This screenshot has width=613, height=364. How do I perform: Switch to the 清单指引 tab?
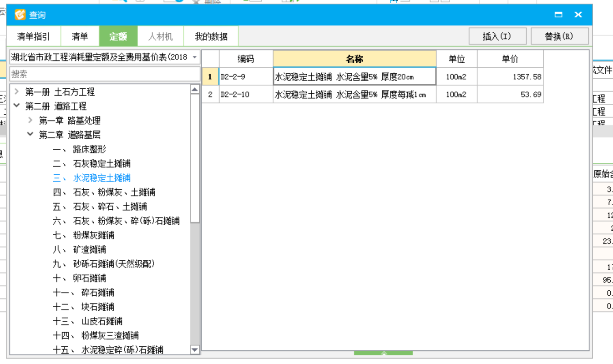[33, 36]
